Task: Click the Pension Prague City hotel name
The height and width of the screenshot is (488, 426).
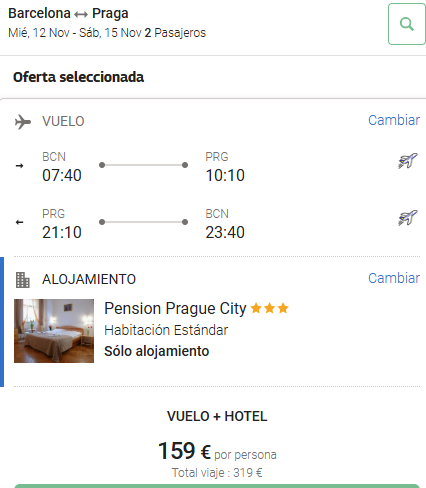Action: [x=175, y=308]
